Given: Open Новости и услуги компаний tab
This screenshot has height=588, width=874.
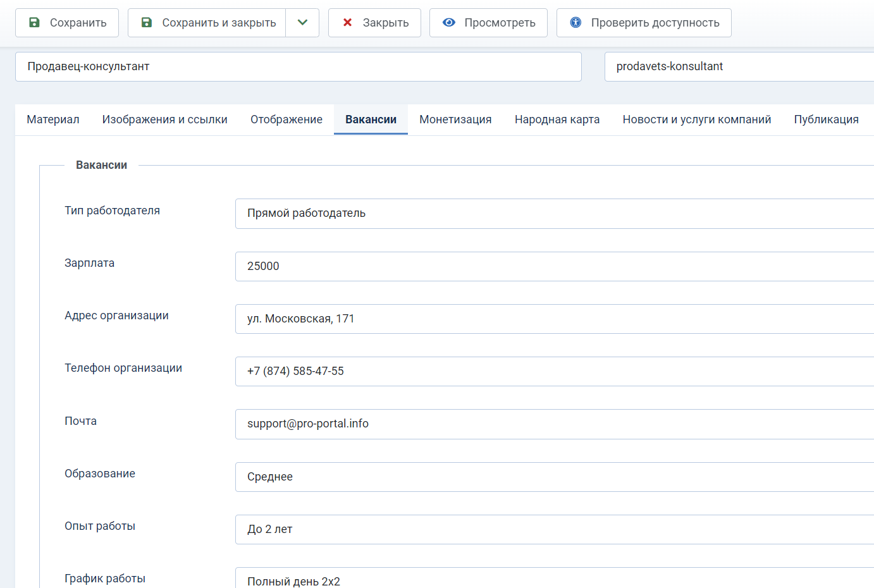Looking at the screenshot, I should pyautogui.click(x=696, y=119).
